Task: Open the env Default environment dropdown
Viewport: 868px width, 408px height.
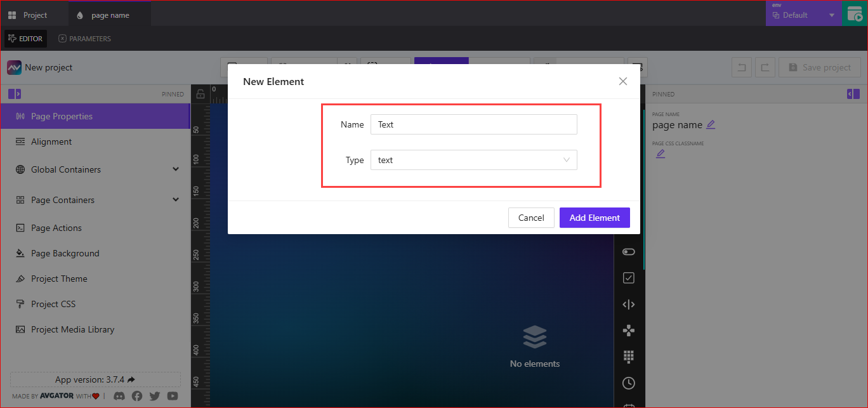Action: tap(804, 14)
